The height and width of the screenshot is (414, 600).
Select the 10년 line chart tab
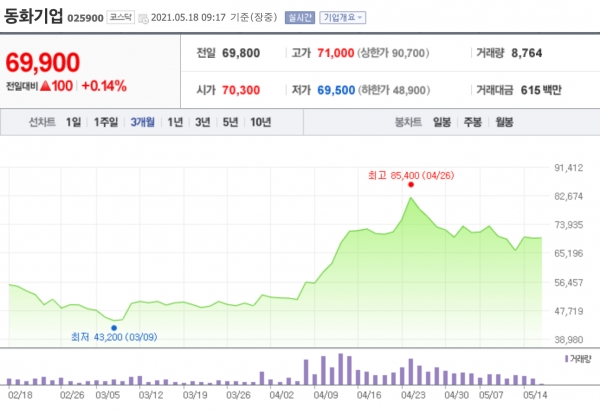[261, 122]
